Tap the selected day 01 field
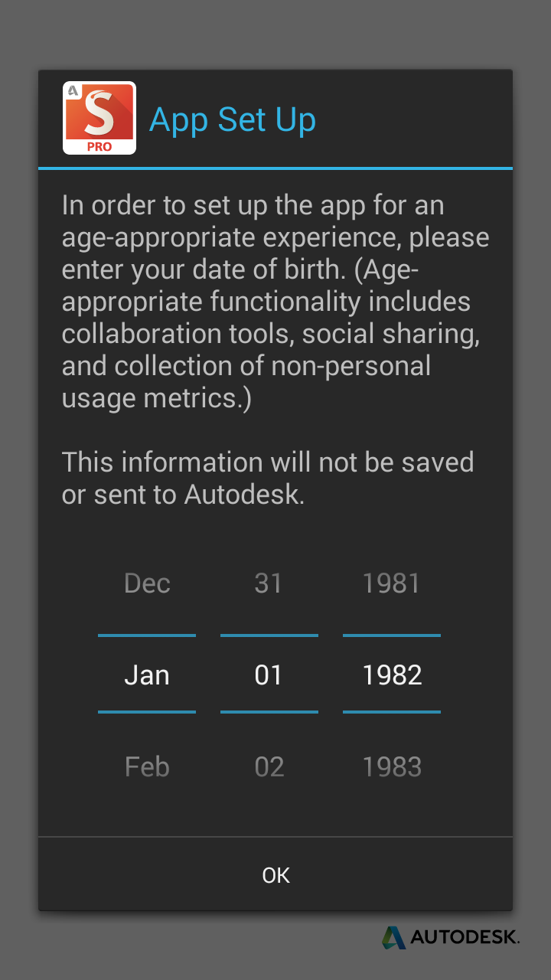 click(269, 675)
